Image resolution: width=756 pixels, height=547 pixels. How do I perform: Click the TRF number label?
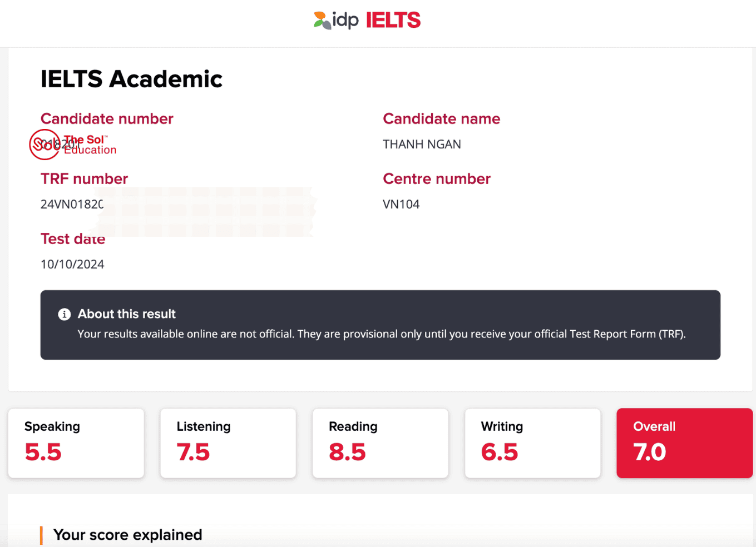click(x=84, y=179)
